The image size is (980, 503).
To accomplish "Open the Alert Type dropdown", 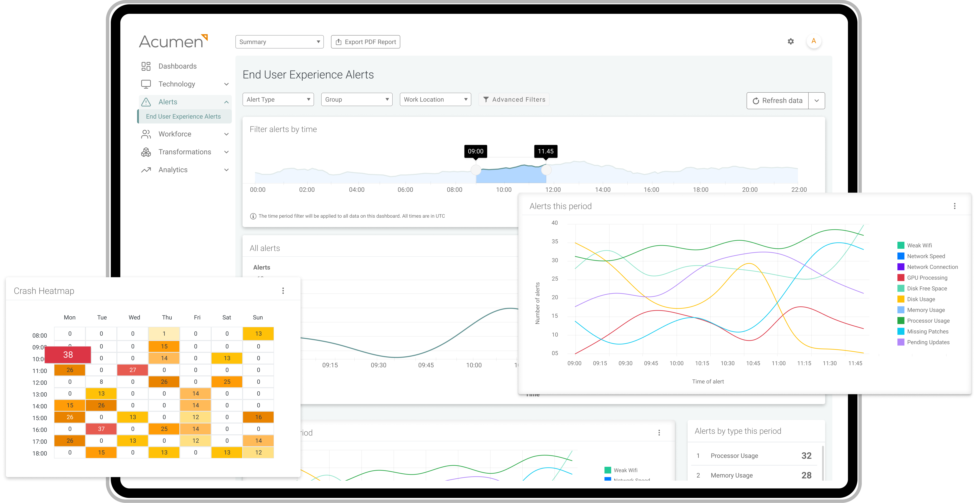I will coord(278,100).
